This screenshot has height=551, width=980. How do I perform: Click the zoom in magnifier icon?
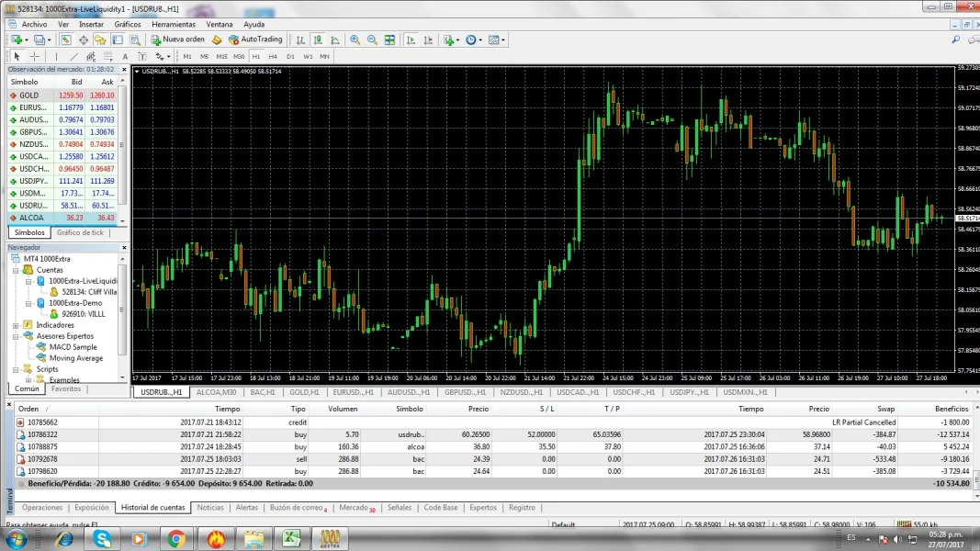355,39
